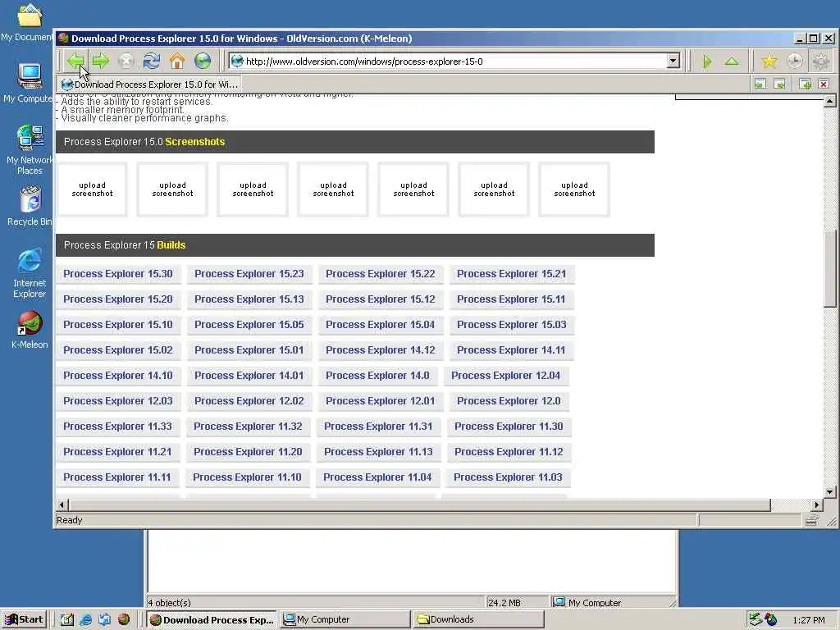Open the Start menu

pos(25,619)
